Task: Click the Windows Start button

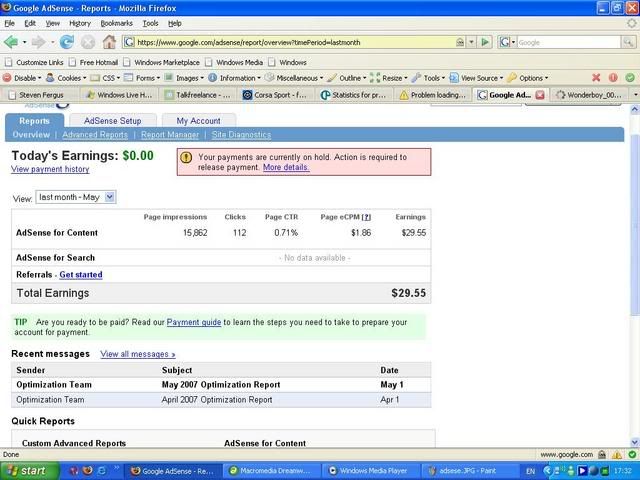Action: pos(27,470)
